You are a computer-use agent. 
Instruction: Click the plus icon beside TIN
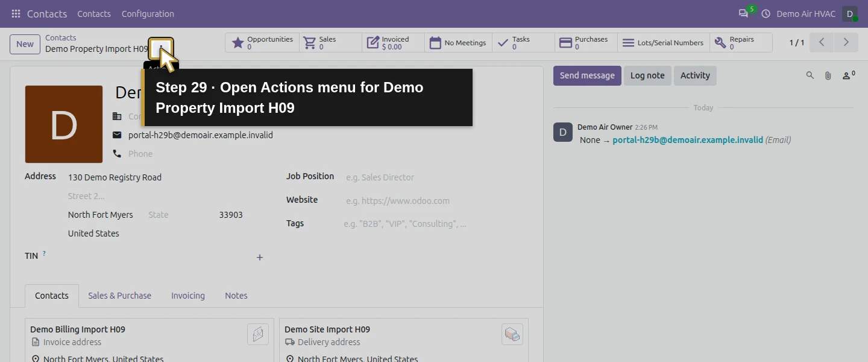(260, 257)
